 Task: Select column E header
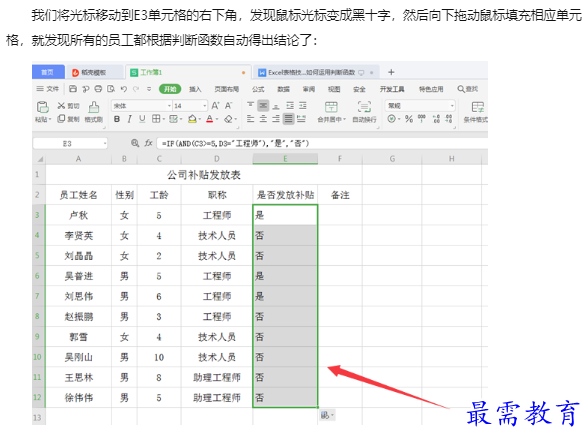[x=285, y=159]
